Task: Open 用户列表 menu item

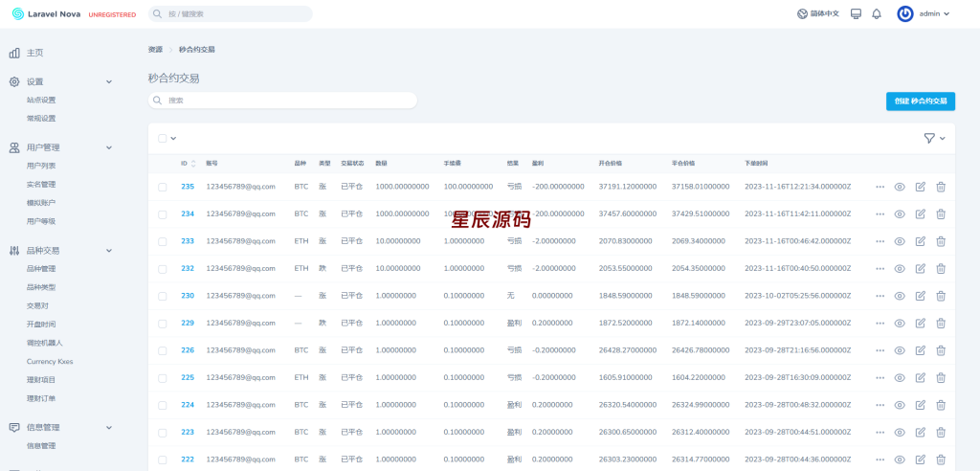Action: click(x=41, y=166)
